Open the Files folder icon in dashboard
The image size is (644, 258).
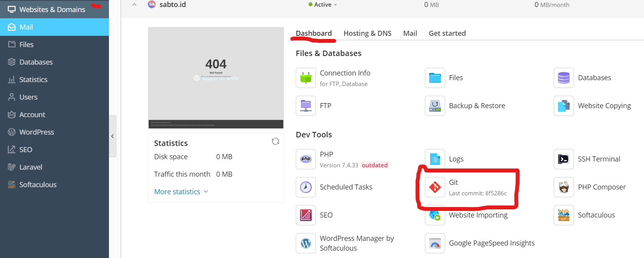(x=435, y=78)
